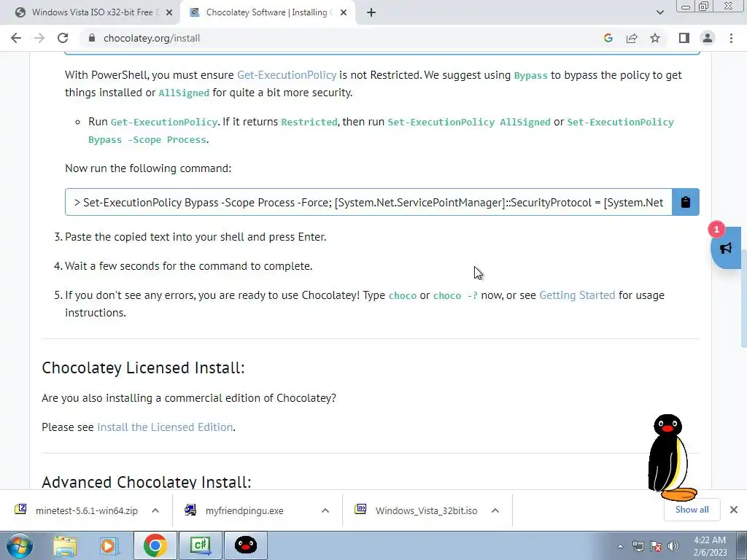
Task: Open the Chrome profile avatar
Action: 708,38
